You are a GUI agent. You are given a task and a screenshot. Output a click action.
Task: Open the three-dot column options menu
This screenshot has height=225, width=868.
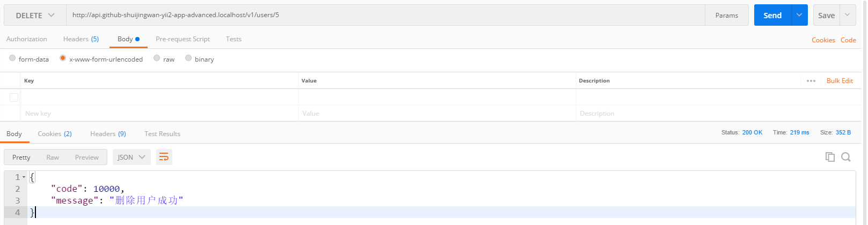tap(811, 81)
